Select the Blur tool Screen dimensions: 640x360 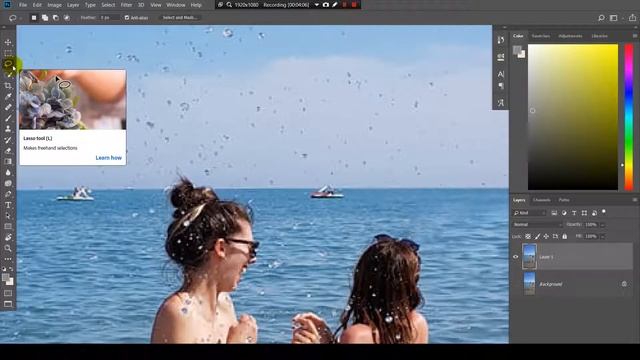pos(8,173)
